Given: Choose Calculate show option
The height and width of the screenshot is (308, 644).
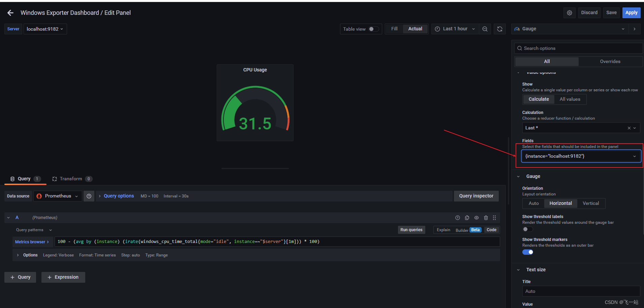Looking at the screenshot, I should click(539, 99).
